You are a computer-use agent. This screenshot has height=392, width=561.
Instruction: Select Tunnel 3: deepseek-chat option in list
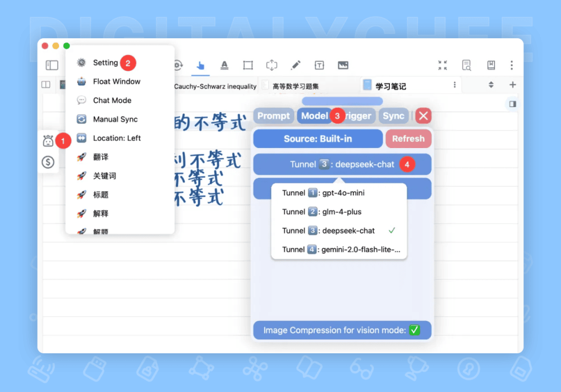[339, 230]
